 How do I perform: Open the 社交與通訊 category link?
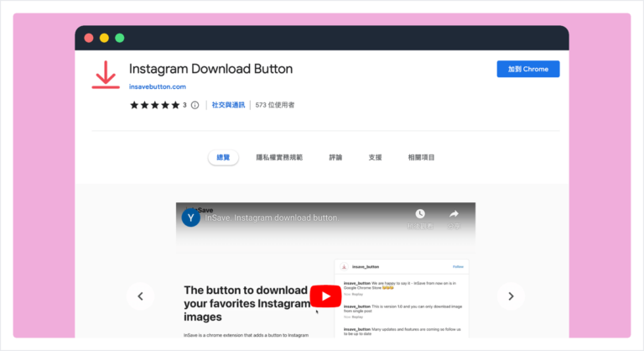tap(228, 105)
